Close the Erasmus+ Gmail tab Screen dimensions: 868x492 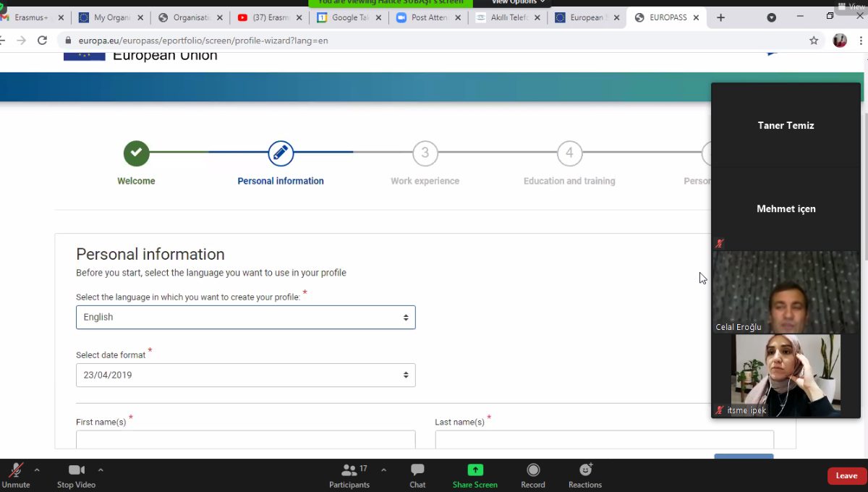(x=61, y=17)
